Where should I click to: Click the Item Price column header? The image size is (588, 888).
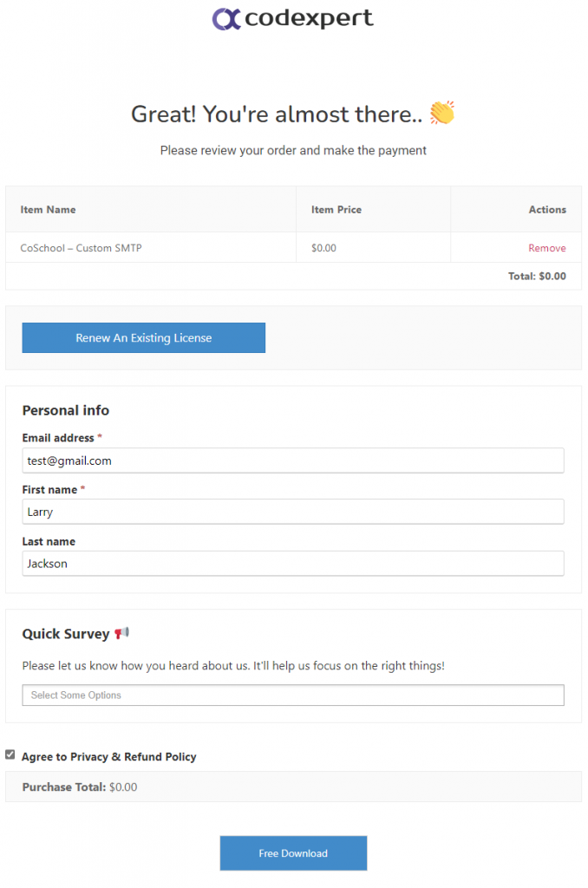click(336, 210)
